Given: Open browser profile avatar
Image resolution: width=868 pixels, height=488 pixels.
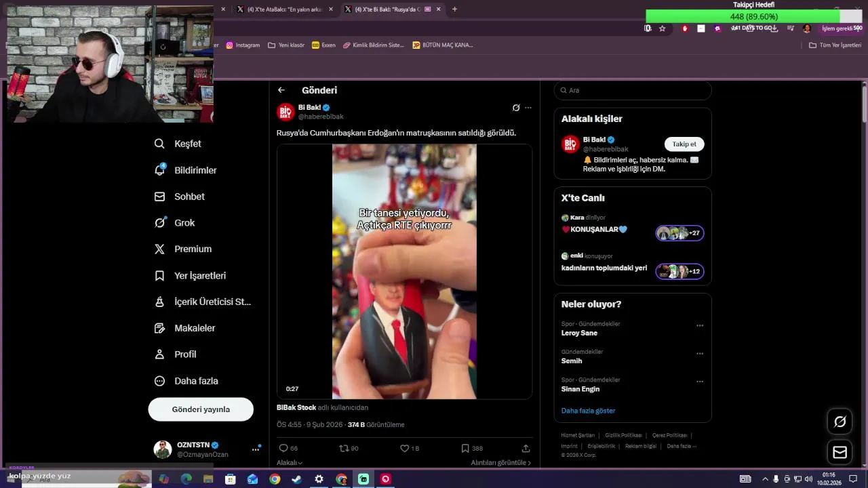Looking at the screenshot, I should pyautogui.click(x=806, y=28).
